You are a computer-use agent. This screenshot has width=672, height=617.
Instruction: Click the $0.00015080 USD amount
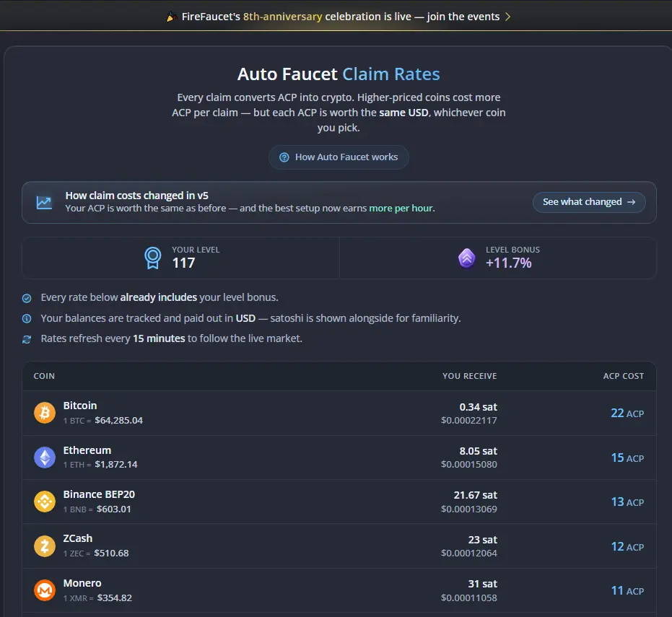pyautogui.click(x=469, y=465)
